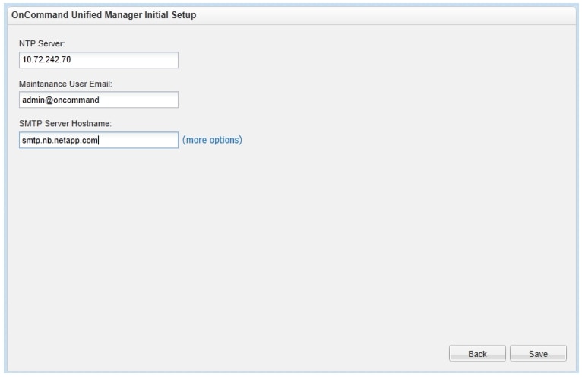Click empty space left of Back button
Screen dimensions: 582x392
[x=304, y=353]
